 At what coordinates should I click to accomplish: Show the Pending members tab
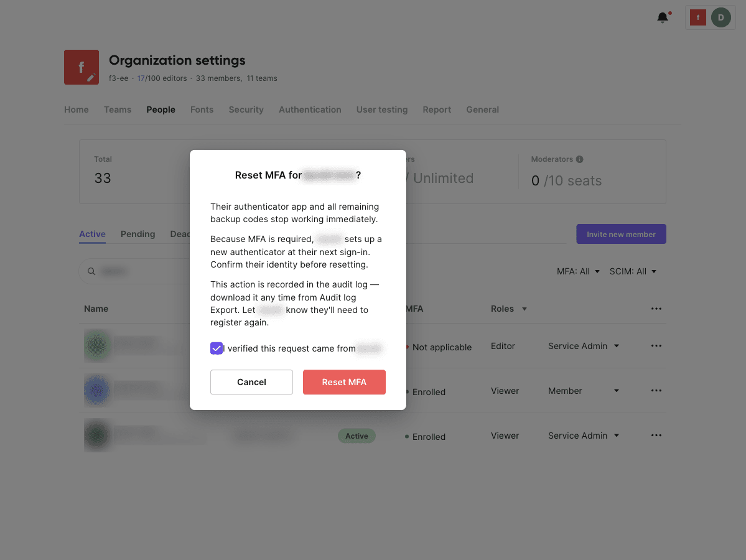[138, 234]
